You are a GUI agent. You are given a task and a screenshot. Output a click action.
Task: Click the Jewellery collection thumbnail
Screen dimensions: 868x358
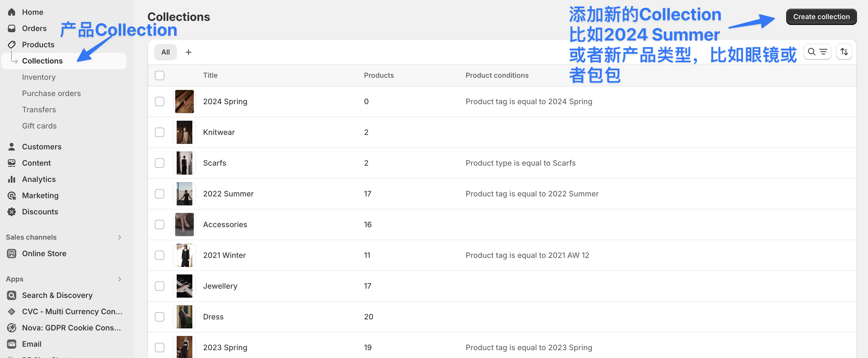(184, 286)
